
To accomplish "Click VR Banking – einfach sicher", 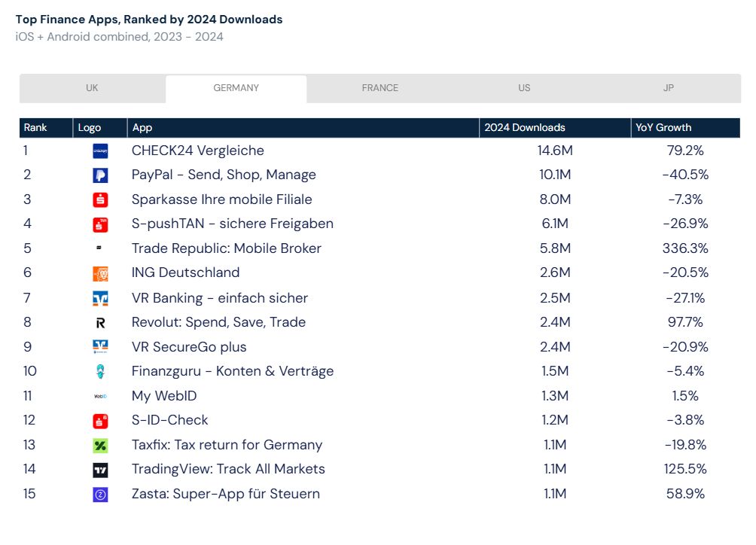I will pos(220,298).
